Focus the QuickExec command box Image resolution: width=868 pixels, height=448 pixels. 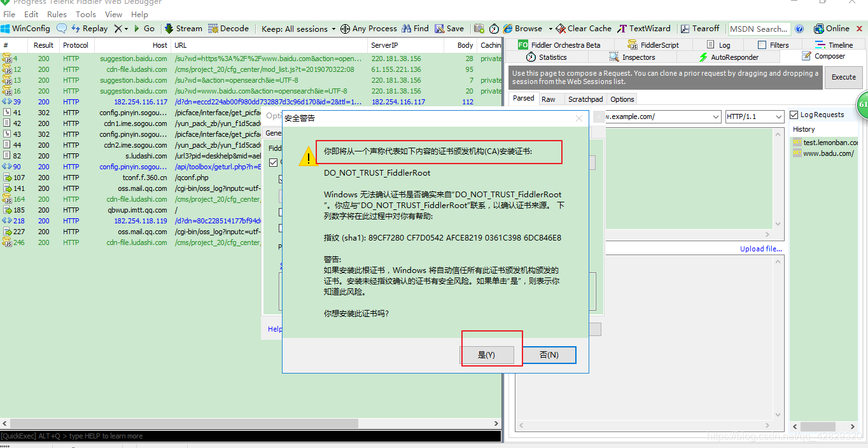click(250, 436)
